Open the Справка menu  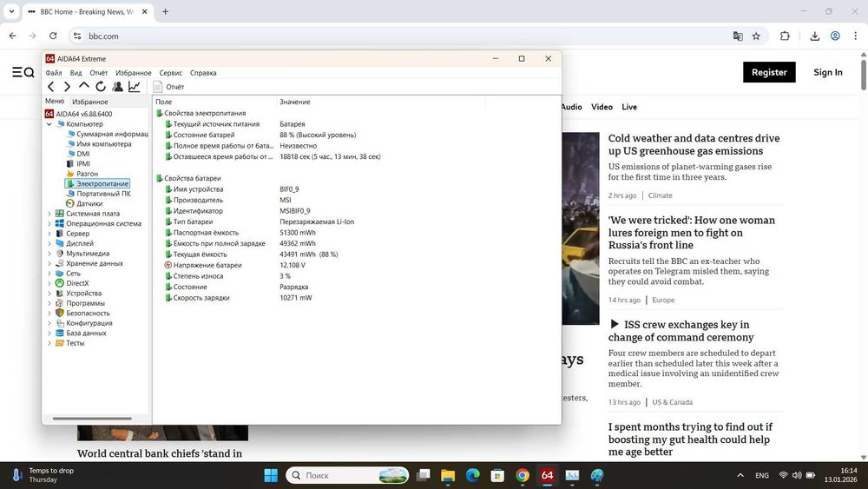tap(203, 73)
